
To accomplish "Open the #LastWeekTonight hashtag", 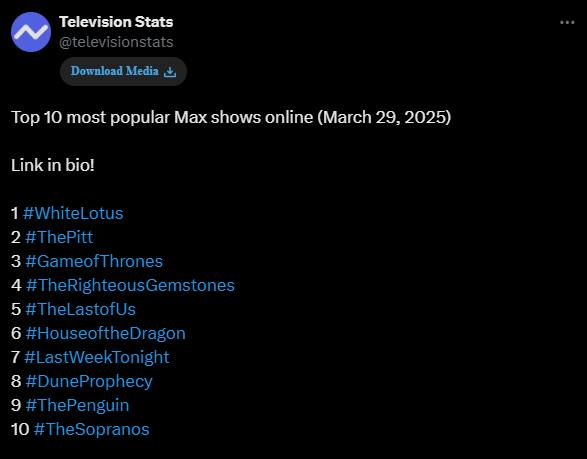I will tap(97, 358).
